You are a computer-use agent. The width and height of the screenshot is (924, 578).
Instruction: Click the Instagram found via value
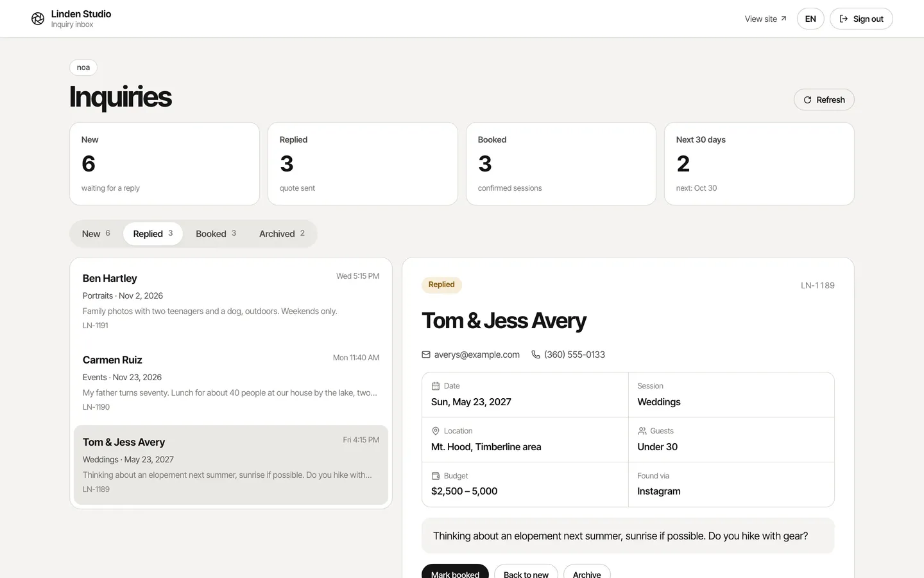[659, 491]
